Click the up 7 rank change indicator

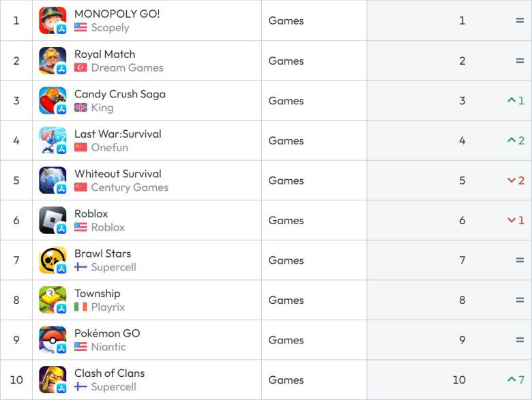point(516,380)
